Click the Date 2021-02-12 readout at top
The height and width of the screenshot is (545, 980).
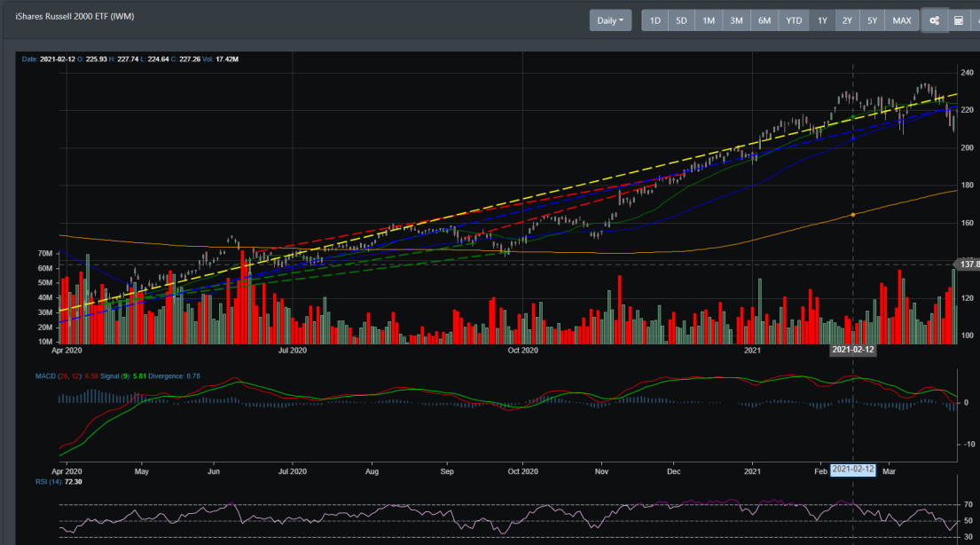(x=48, y=59)
